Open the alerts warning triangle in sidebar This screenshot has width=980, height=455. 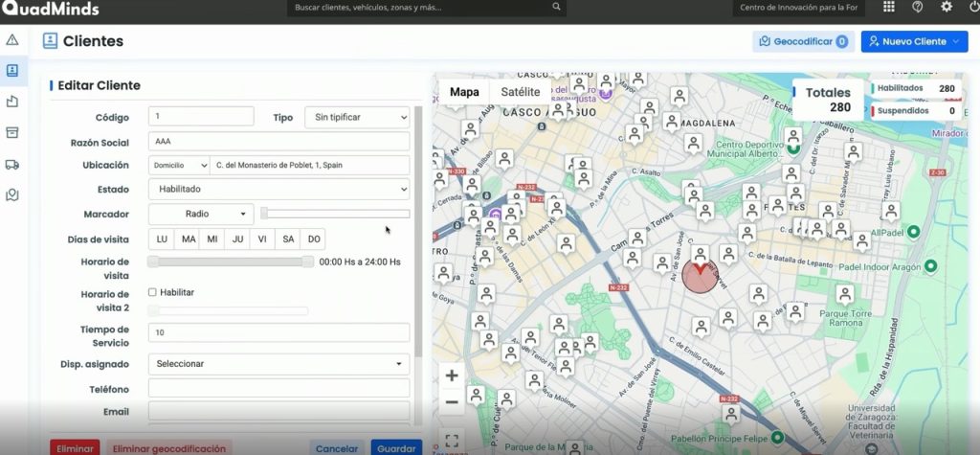[12, 40]
